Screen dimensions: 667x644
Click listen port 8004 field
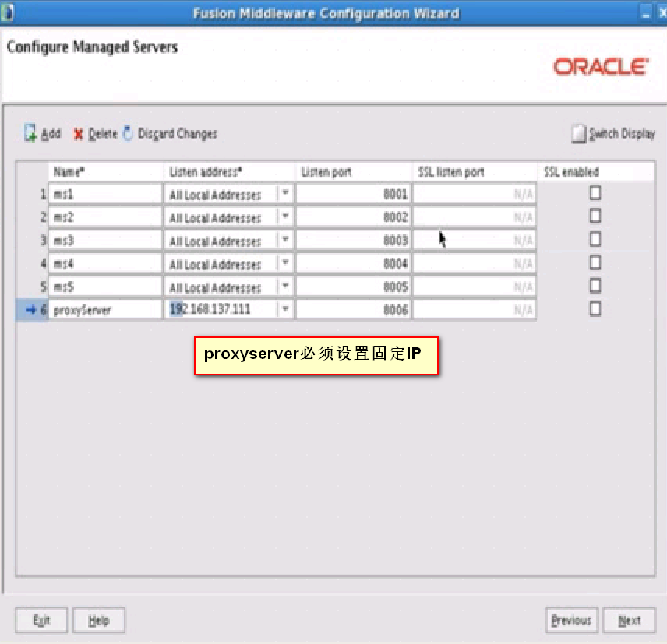(353, 263)
